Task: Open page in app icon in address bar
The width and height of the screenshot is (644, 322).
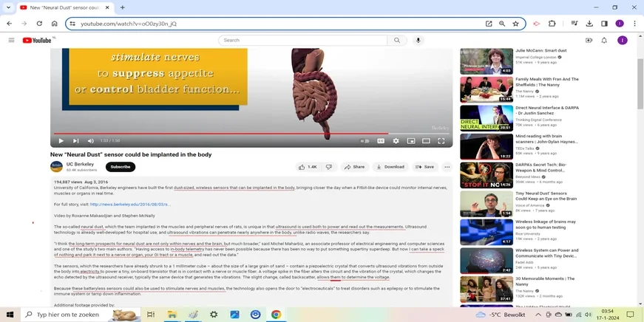Action: point(489,24)
